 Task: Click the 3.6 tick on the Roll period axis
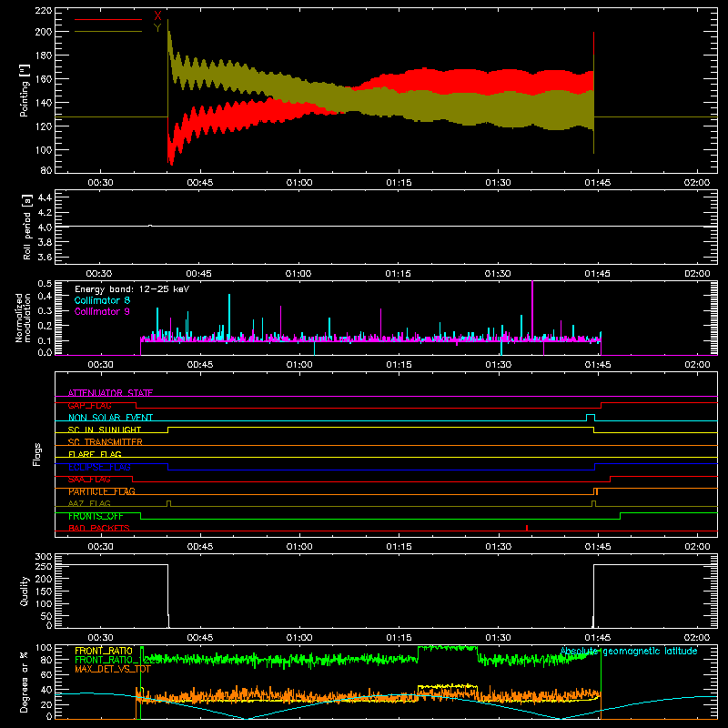[45, 257]
